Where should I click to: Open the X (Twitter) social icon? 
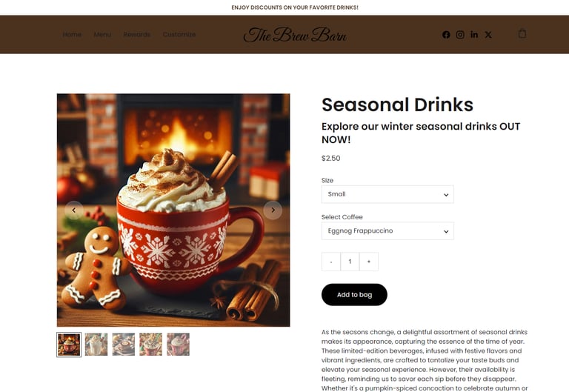click(488, 35)
